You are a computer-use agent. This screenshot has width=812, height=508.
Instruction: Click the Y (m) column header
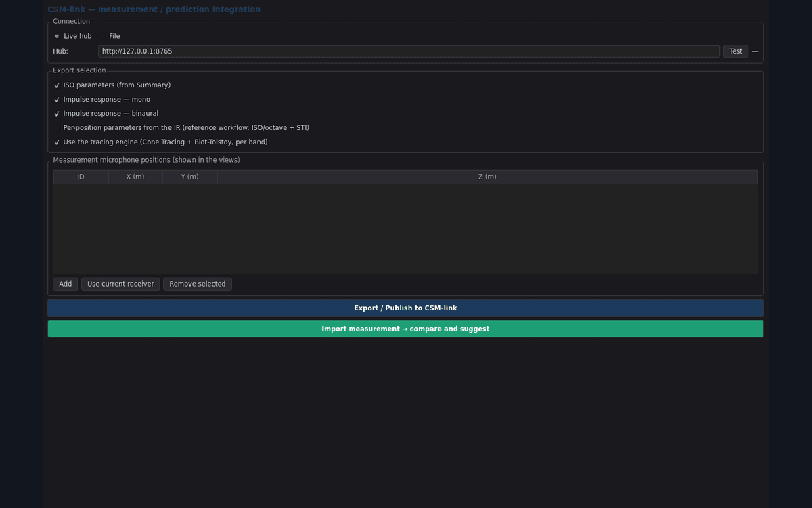tap(189, 177)
